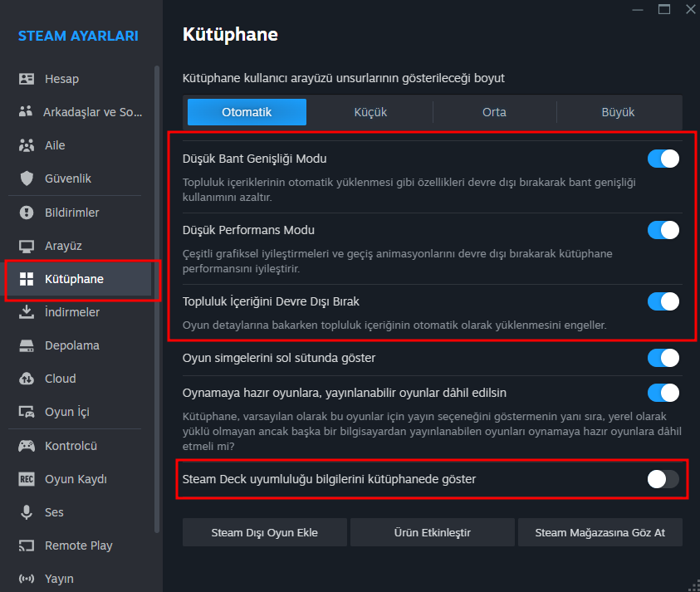The height and width of the screenshot is (592, 700).
Task: Maximize the Steam settings window
Action: tap(664, 9)
